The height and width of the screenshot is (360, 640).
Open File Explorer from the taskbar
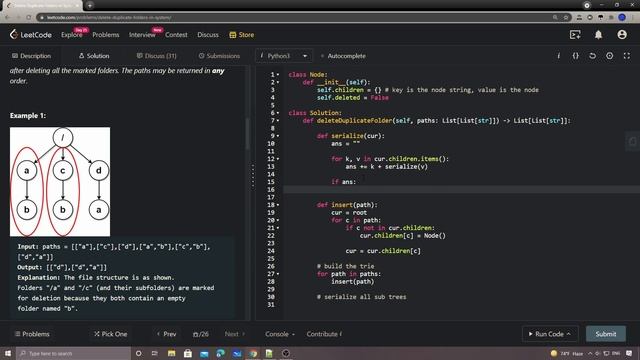point(171,353)
